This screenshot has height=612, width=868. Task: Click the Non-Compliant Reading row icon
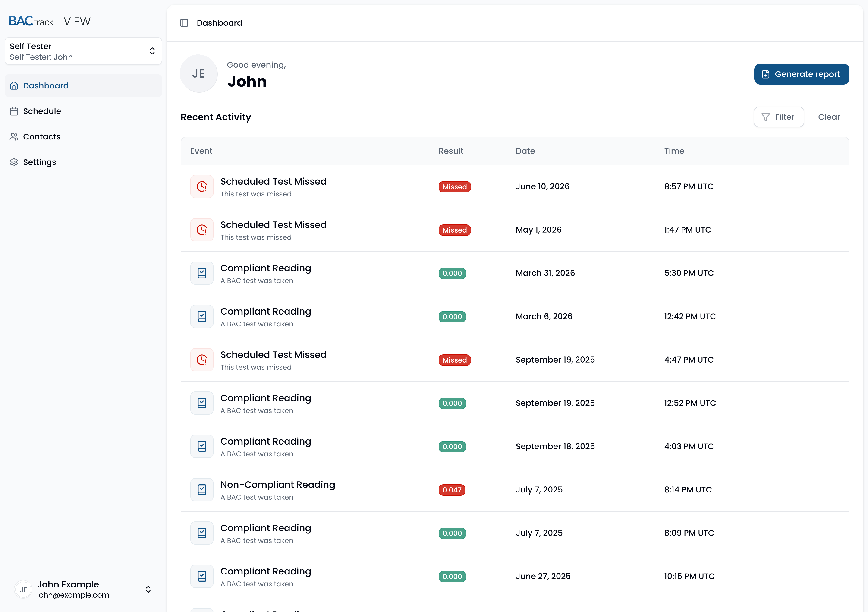coord(202,489)
